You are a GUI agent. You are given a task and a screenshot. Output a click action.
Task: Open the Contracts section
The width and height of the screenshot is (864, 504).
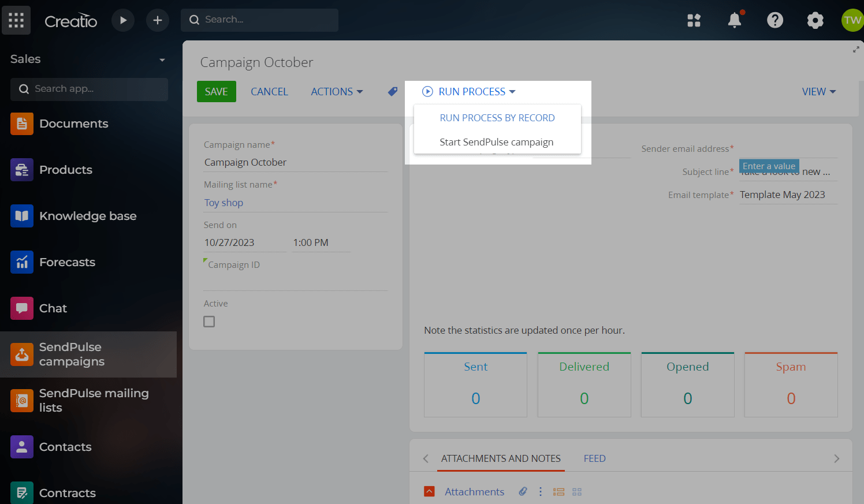88,493
